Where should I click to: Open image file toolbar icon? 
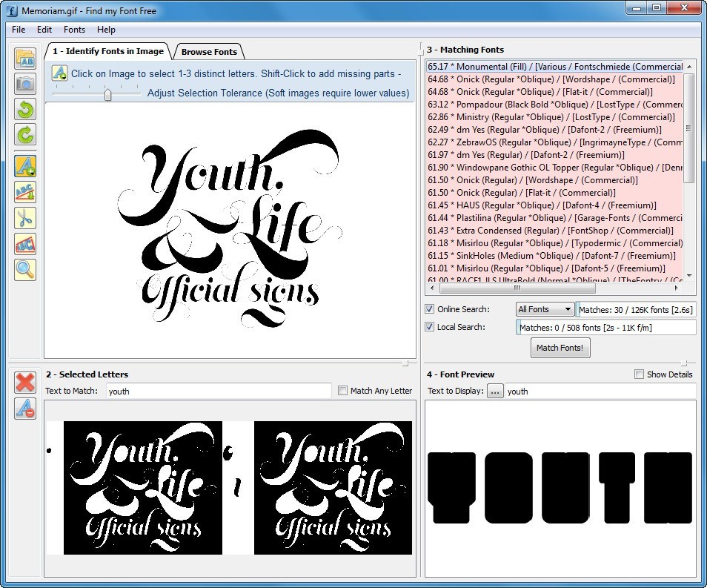pos(25,59)
